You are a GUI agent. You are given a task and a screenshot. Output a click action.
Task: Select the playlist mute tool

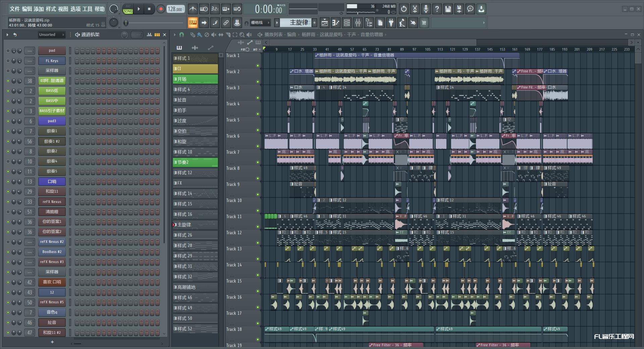tap(214, 35)
